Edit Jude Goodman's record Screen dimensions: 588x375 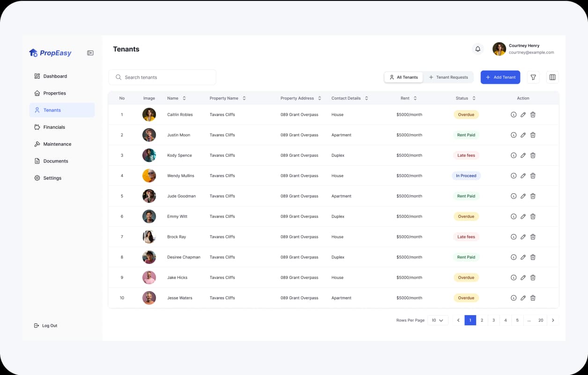click(x=523, y=196)
